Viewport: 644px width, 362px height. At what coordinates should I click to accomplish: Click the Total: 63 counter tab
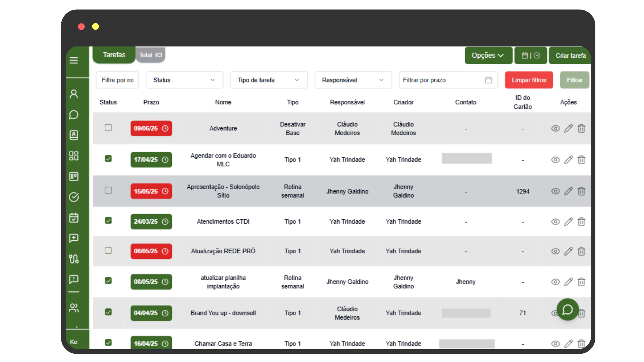(x=151, y=55)
